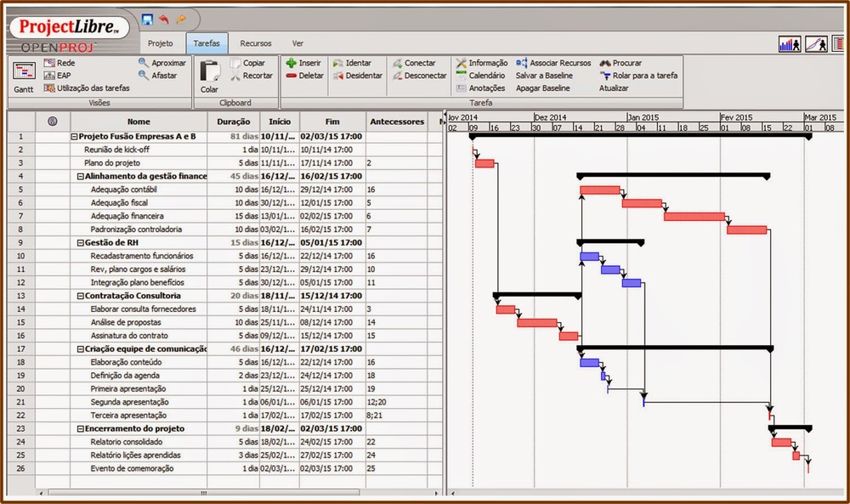Switch to the Recursos tab

(x=256, y=43)
